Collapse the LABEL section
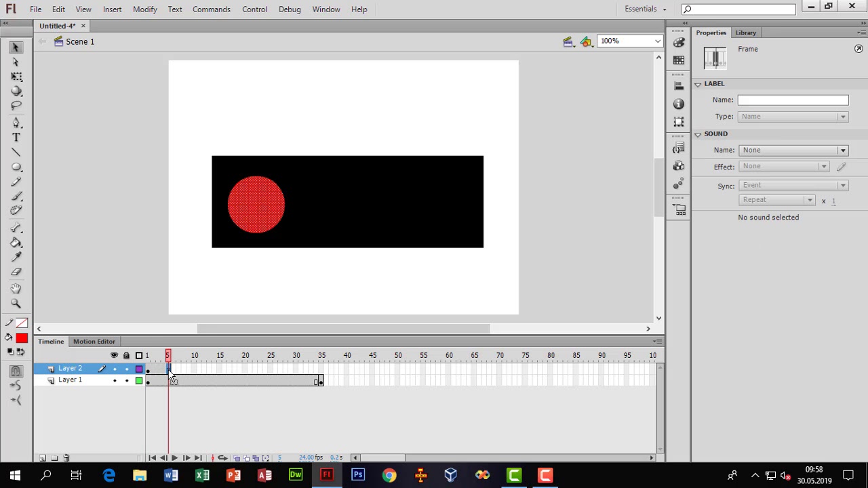This screenshot has width=868, height=488. click(x=698, y=84)
